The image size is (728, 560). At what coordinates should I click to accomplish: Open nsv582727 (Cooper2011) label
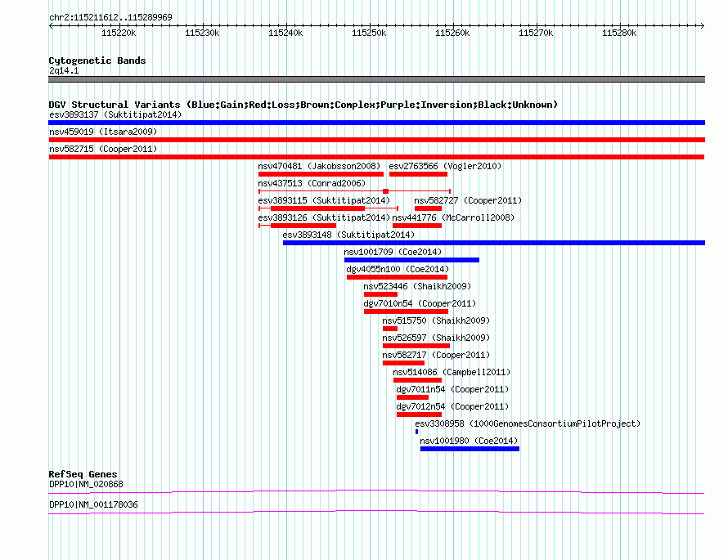click(x=468, y=200)
